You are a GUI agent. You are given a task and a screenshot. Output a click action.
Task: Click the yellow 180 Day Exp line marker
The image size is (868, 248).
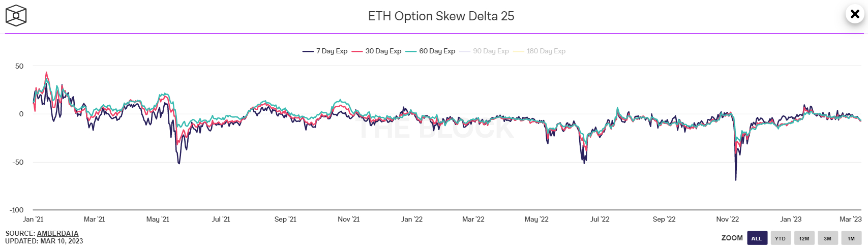coord(519,51)
